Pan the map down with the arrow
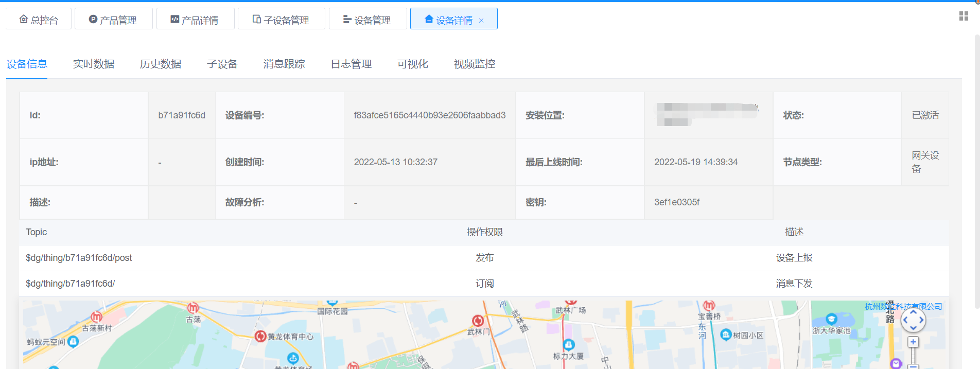 (x=913, y=328)
